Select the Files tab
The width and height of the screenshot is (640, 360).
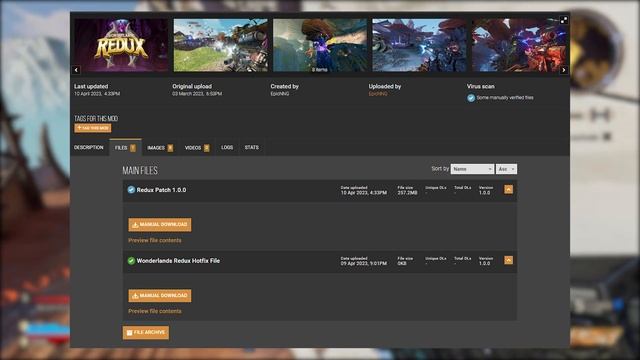click(125, 147)
